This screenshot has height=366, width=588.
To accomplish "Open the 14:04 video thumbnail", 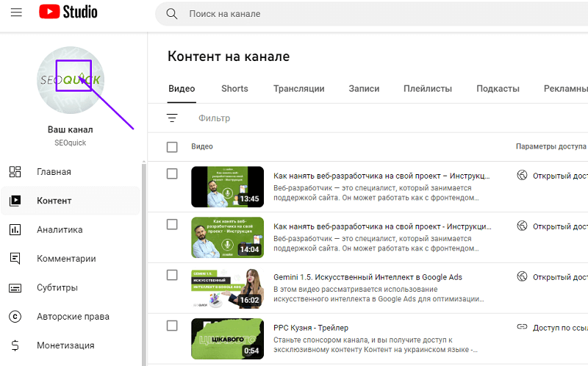I will (228, 237).
